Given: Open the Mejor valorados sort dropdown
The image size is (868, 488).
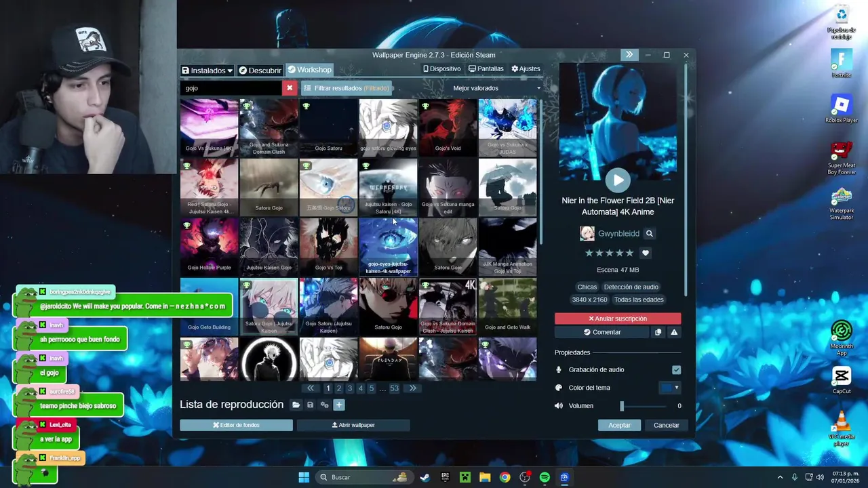Looking at the screenshot, I should click(497, 88).
